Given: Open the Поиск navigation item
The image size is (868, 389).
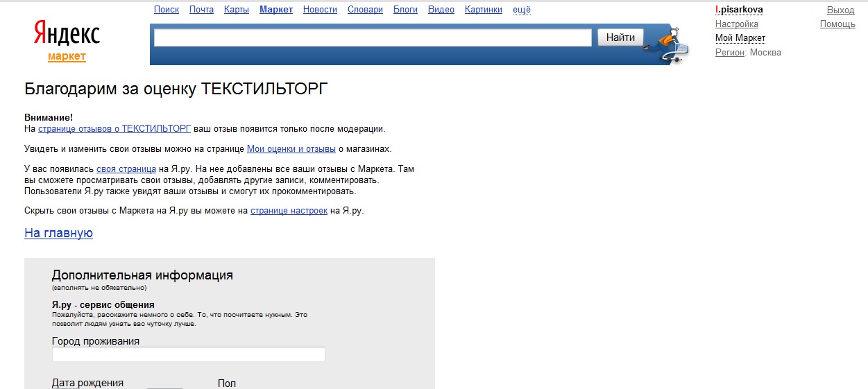Looking at the screenshot, I should click(167, 10).
